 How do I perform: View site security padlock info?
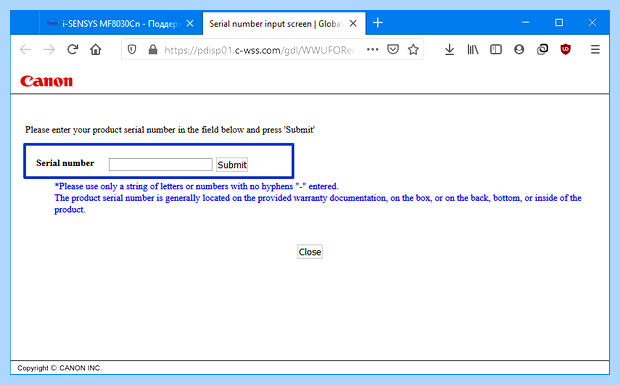point(153,49)
